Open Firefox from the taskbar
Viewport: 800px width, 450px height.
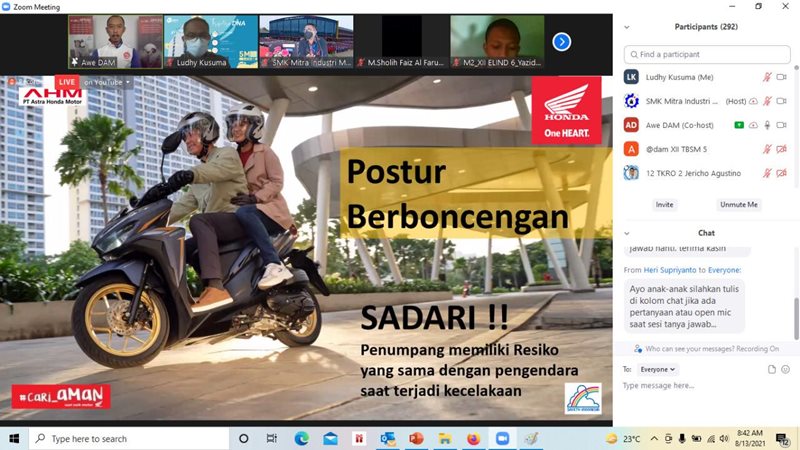473,438
